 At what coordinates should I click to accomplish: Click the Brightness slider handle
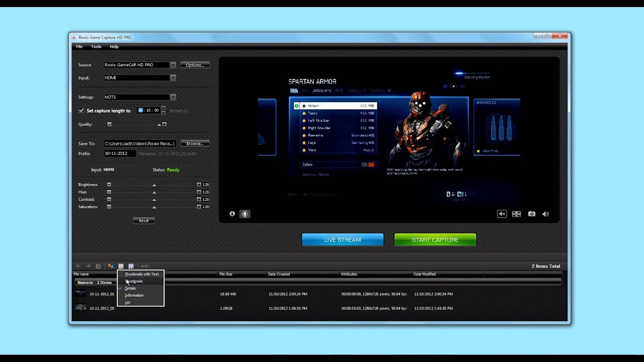tap(154, 185)
